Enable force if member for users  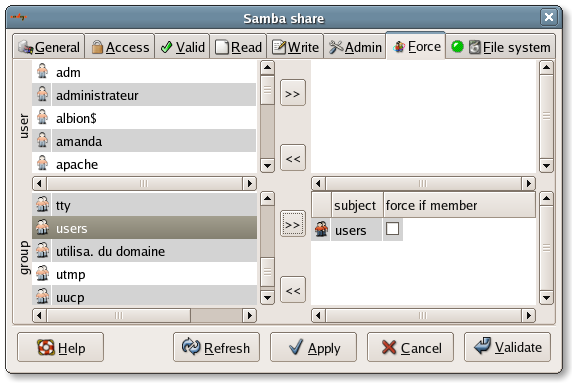tap(393, 229)
